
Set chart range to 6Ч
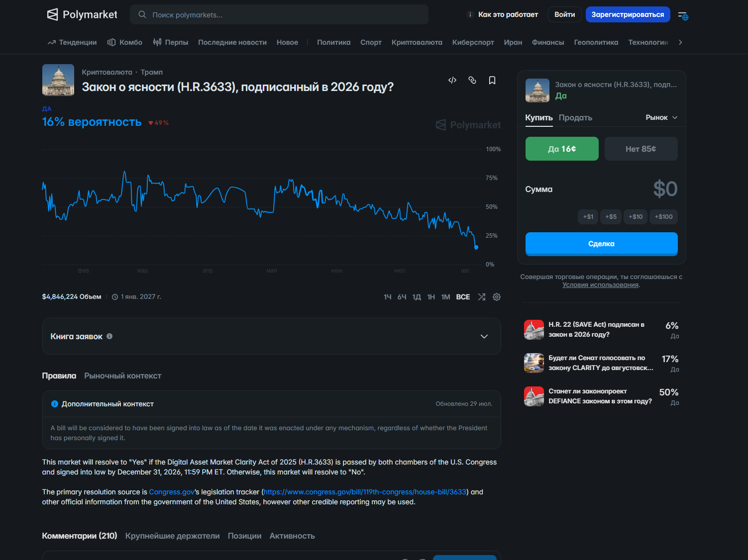click(x=402, y=297)
